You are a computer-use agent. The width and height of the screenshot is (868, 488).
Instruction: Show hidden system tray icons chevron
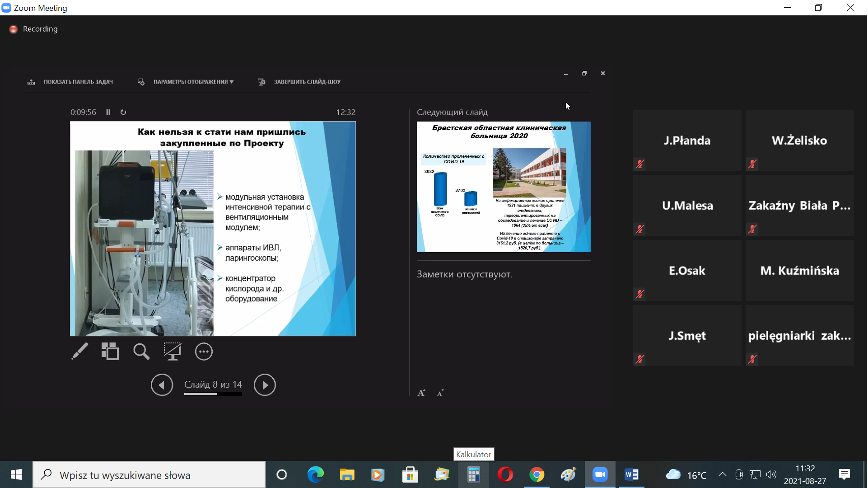pos(723,474)
